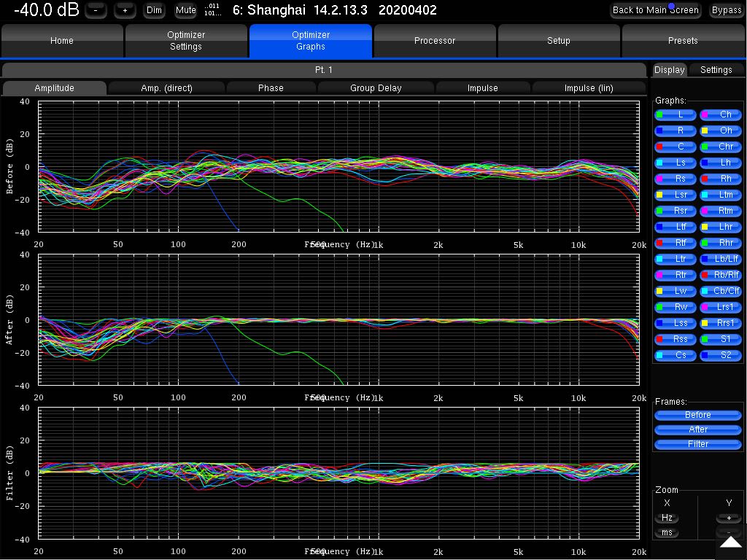The image size is (747, 560).
Task: Toggle the C channel graph
Action: click(676, 147)
